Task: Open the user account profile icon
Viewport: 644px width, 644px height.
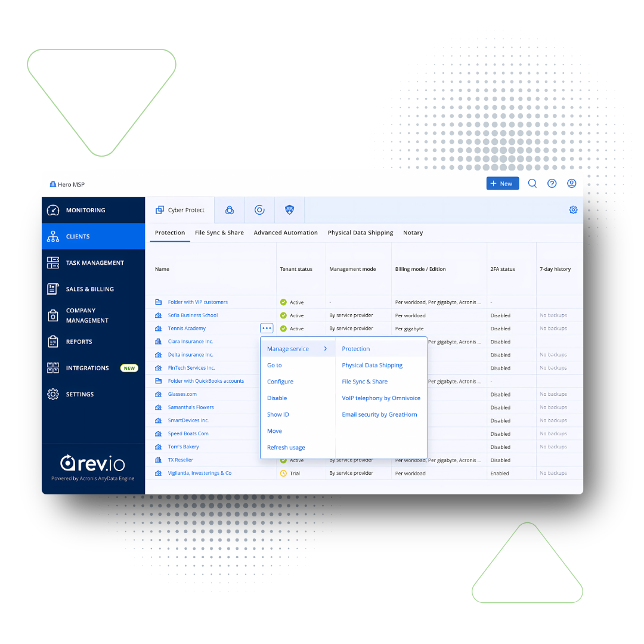Action: pos(571,184)
